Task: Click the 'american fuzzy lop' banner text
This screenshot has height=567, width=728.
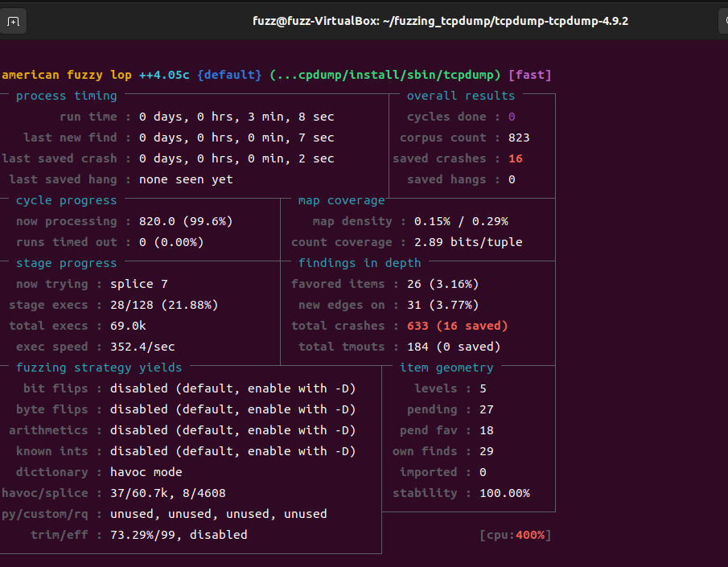Action: 67,75
